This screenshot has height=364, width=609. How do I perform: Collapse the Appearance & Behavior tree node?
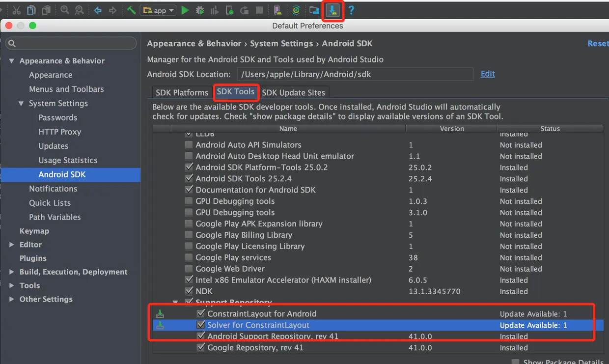[11, 61]
